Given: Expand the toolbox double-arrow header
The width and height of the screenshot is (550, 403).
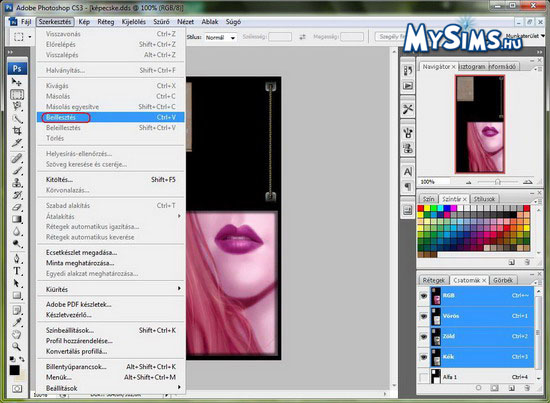Looking at the screenshot, I should pyautogui.click(x=10, y=52).
